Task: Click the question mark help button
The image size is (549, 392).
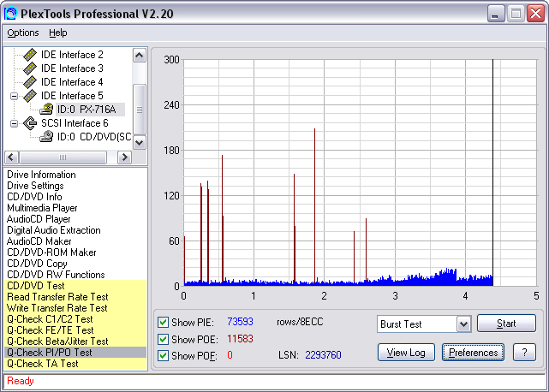Action: tap(524, 352)
